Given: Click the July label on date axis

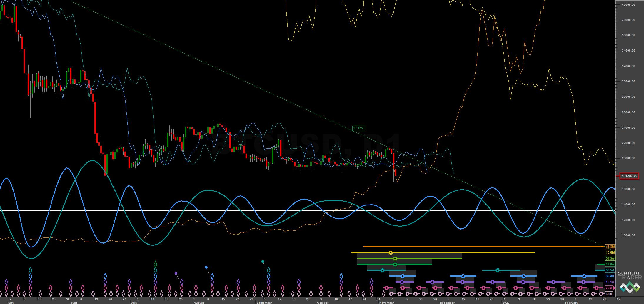Looking at the screenshot, I should tap(134, 303).
